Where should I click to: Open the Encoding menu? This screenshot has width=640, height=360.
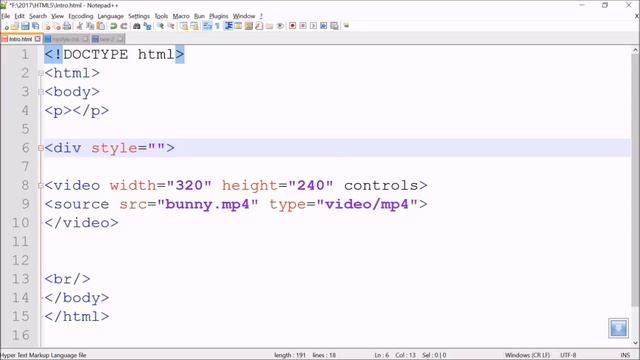(x=81, y=16)
